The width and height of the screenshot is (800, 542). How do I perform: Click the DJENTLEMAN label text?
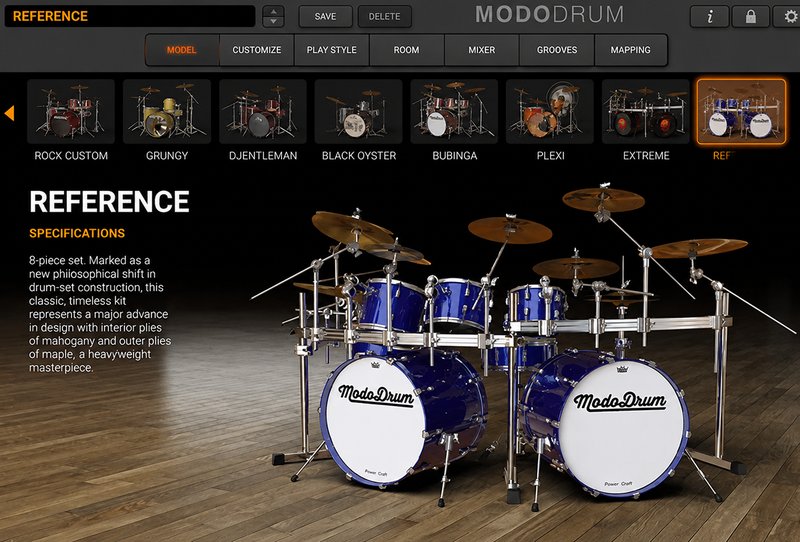(263, 156)
